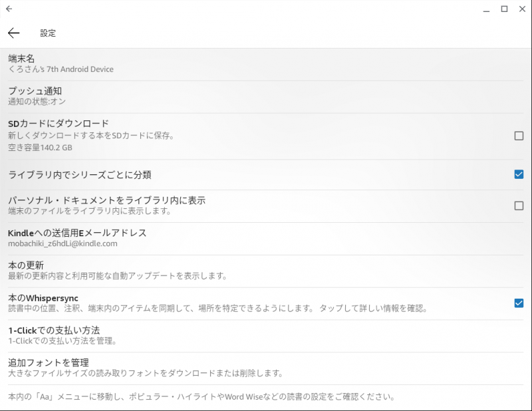Click the small window back arrow in title bar
The image size is (532, 411).
(x=9, y=9)
